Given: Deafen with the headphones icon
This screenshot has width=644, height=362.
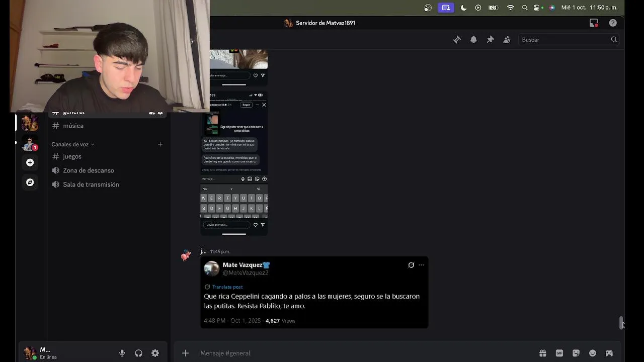Looking at the screenshot, I should 138,353.
